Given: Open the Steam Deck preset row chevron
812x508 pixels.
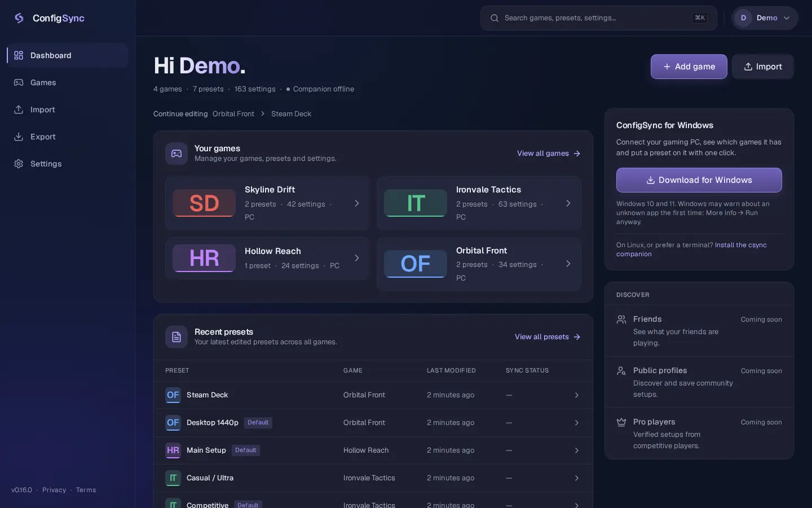Looking at the screenshot, I should (x=577, y=395).
